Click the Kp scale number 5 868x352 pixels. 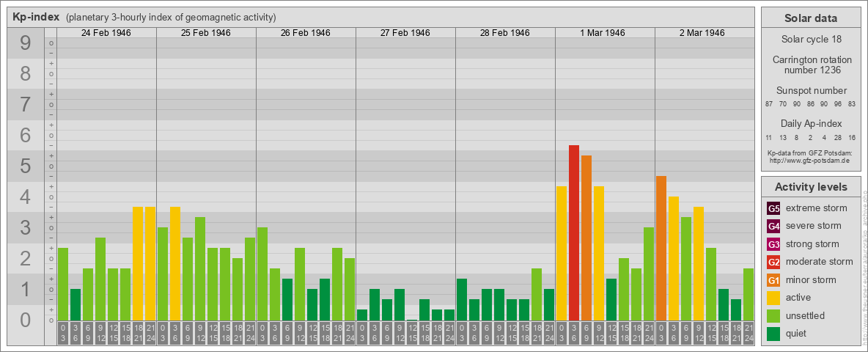click(26, 166)
